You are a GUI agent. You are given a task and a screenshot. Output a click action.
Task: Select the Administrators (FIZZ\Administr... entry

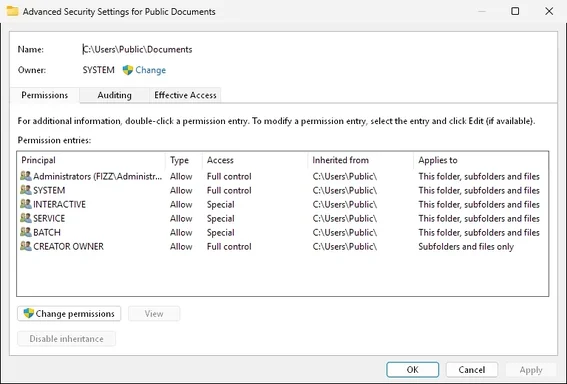(x=282, y=176)
